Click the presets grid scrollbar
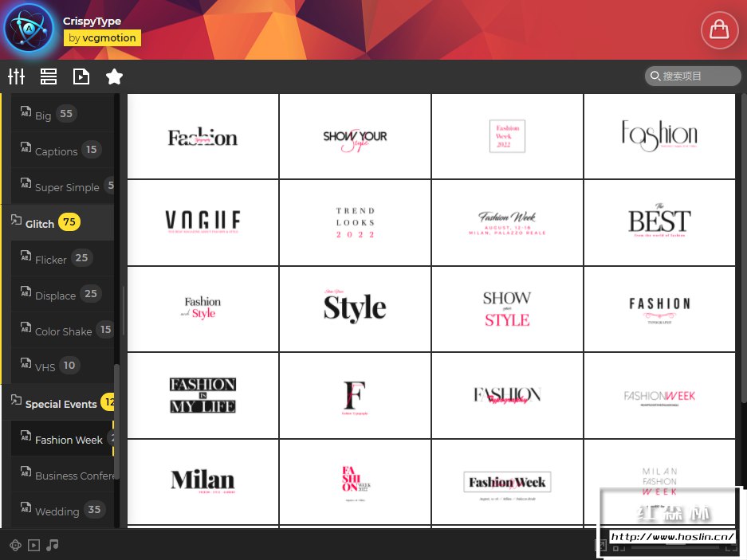The height and width of the screenshot is (560, 747). [744, 248]
